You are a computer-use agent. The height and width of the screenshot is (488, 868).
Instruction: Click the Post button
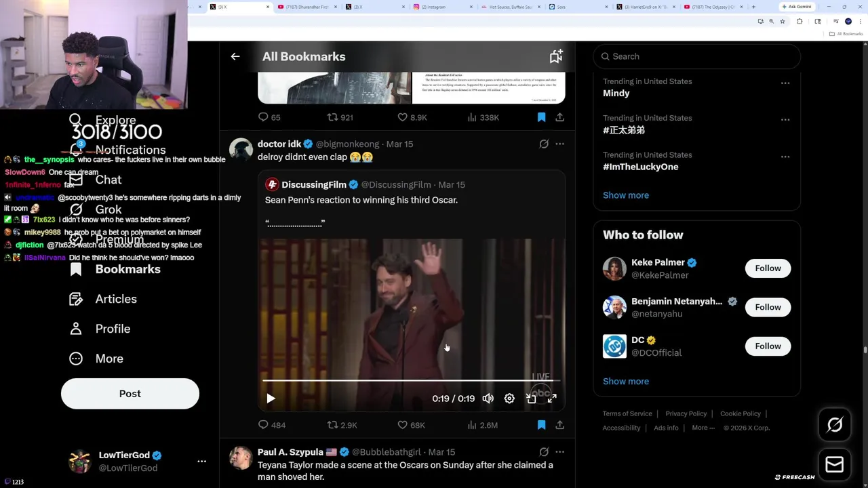130,394
